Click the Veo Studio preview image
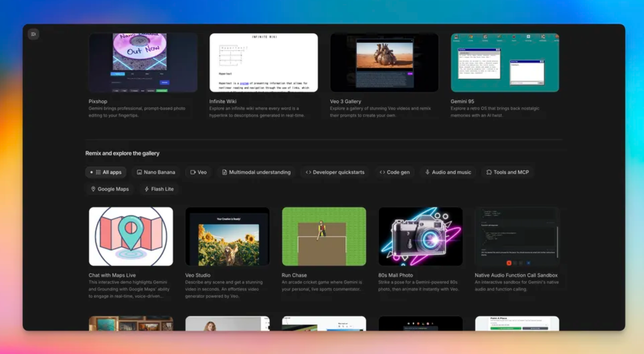This screenshot has height=354, width=644. pos(227,237)
